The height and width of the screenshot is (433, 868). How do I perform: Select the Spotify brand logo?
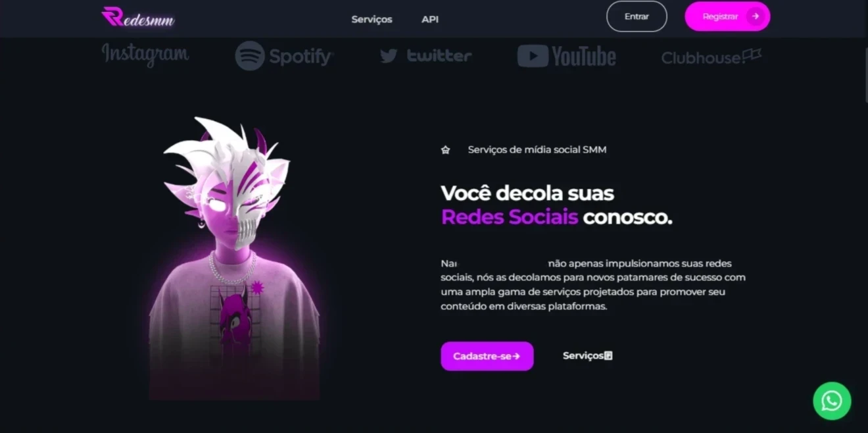tap(284, 56)
